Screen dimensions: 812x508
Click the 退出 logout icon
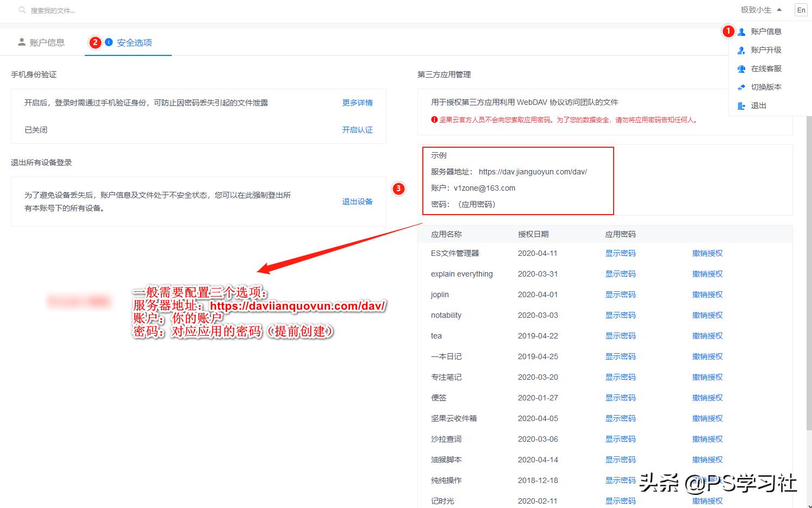point(741,105)
